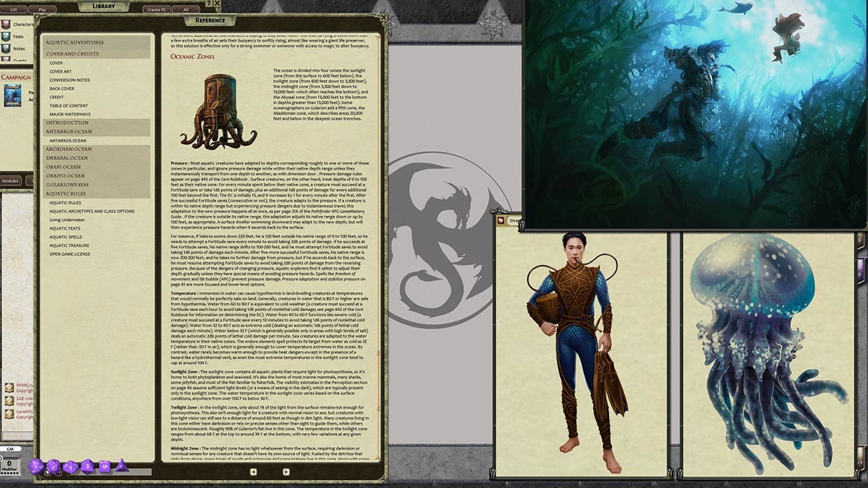Enable GM mode at the top
This screenshot has width=868, height=488.
click(x=14, y=10)
